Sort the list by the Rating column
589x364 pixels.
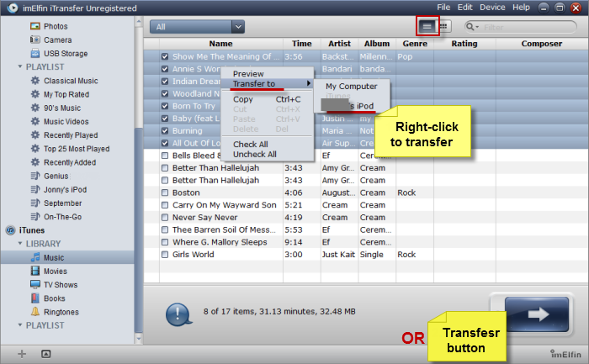(x=464, y=44)
